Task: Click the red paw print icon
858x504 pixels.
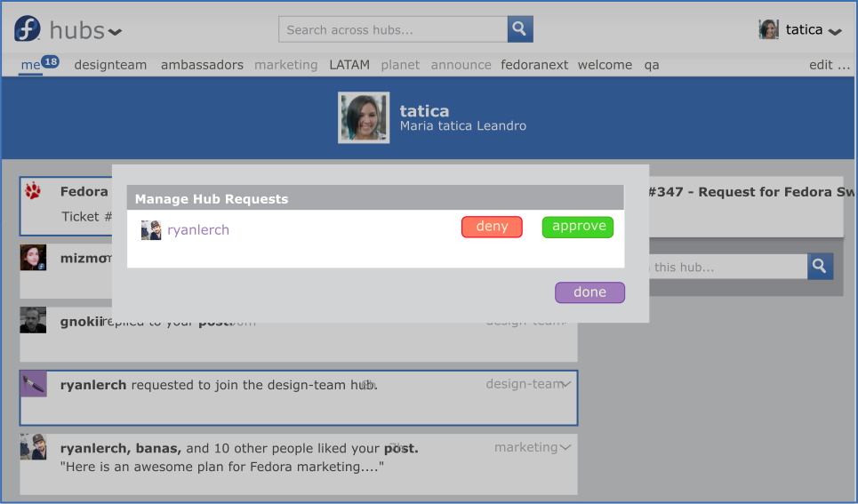Action: [x=33, y=190]
